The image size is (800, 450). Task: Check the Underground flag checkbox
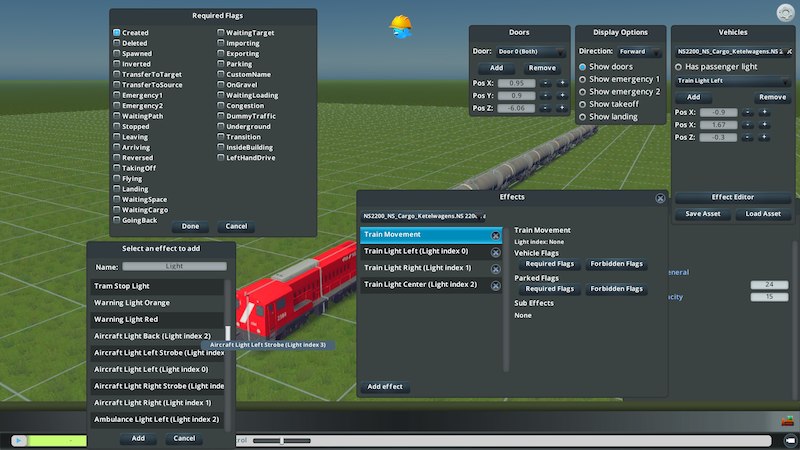(x=221, y=127)
